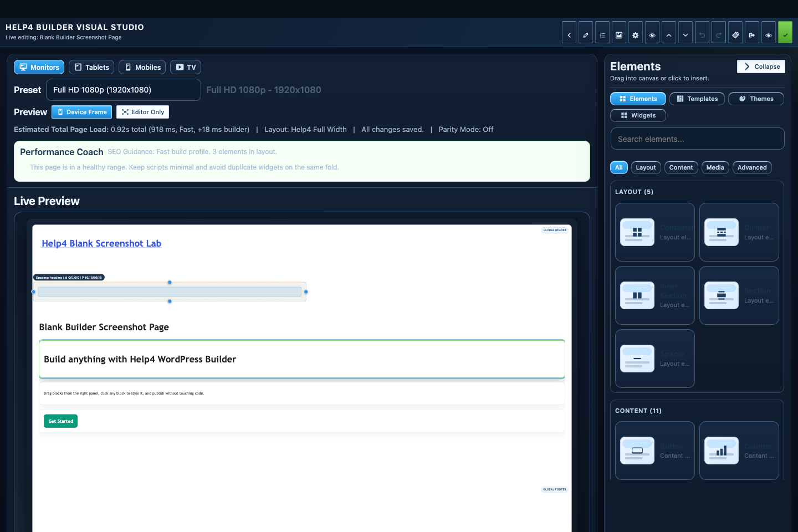Select the Elements tab in the side panel

[x=638, y=99]
